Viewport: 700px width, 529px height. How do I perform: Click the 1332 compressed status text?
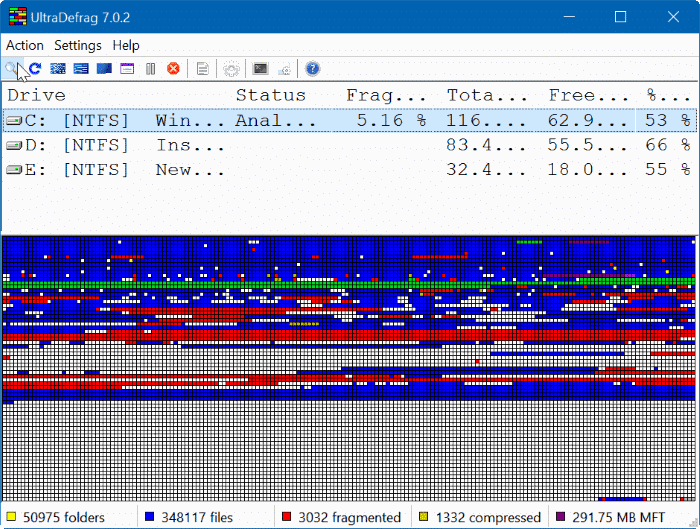(488, 517)
